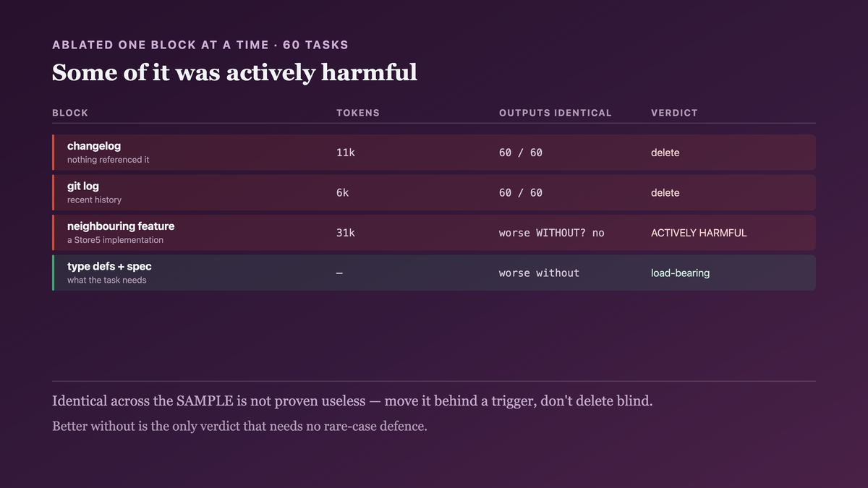
Task: Select the header 'ABLATED ONE BLOCK AT A TIME · 60 TASKS'
Action: pyautogui.click(x=200, y=45)
